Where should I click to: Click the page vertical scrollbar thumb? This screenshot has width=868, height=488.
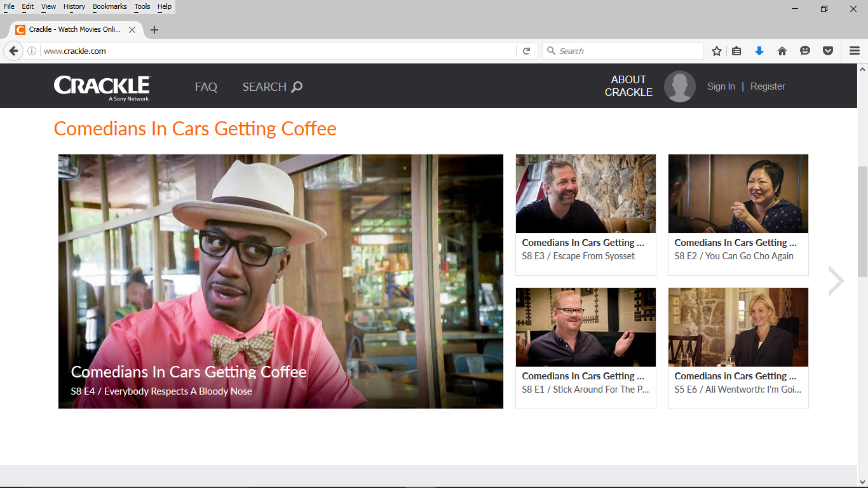click(x=862, y=221)
